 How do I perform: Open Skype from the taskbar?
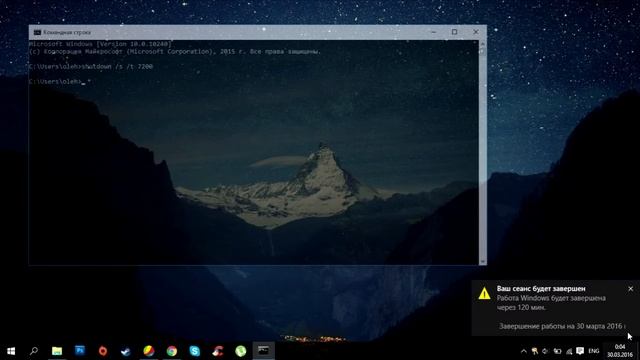195,351
